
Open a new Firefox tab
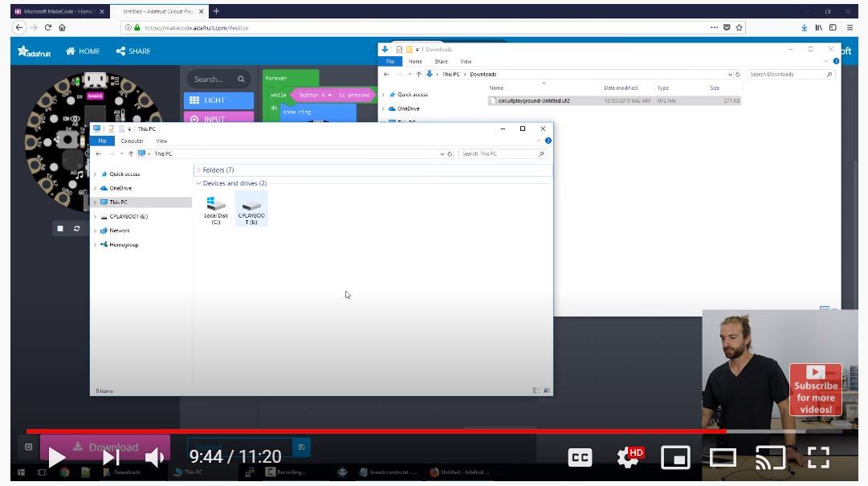click(x=217, y=11)
